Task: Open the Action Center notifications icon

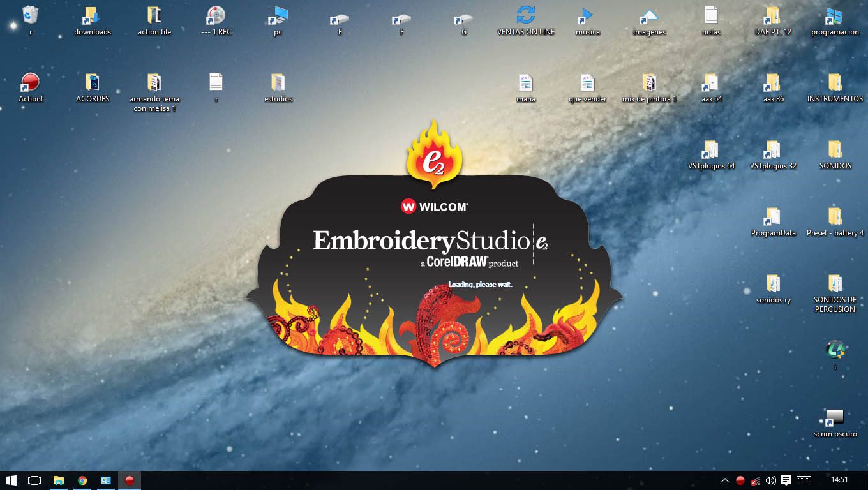Action: (786, 480)
